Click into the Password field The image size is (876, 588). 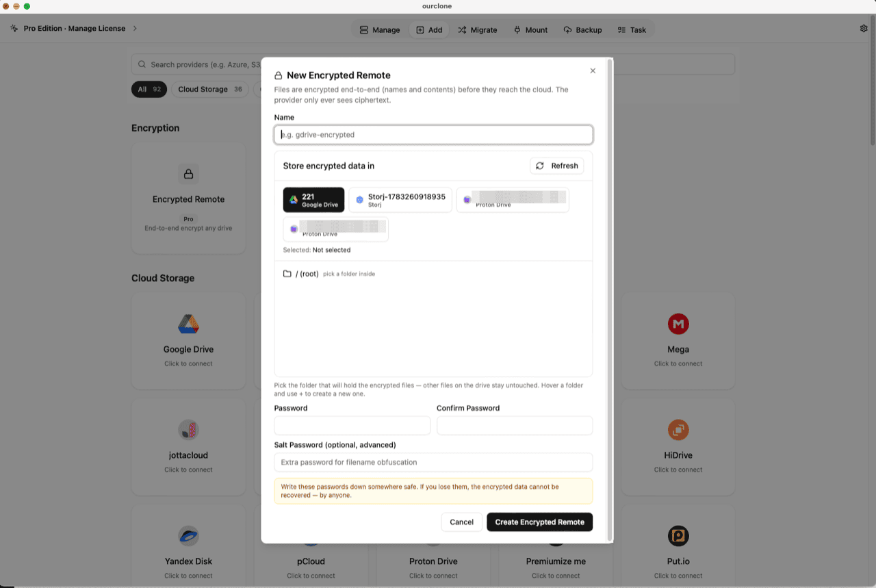point(352,426)
